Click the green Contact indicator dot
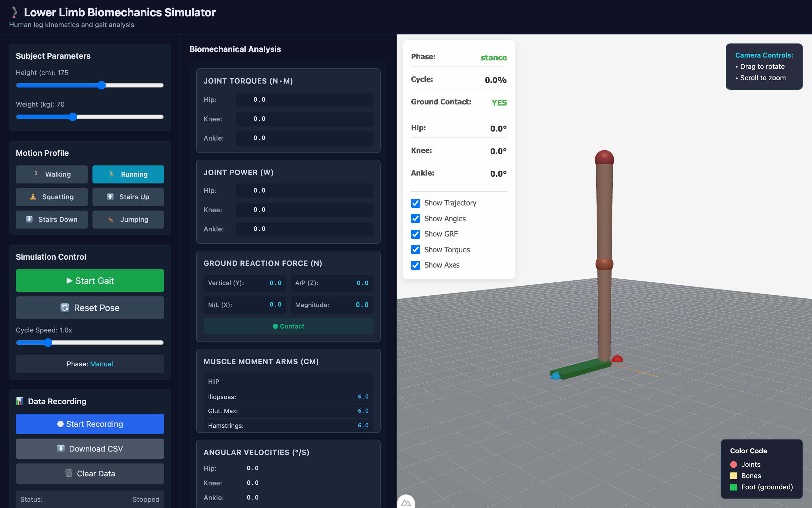The image size is (812, 508). click(x=275, y=326)
